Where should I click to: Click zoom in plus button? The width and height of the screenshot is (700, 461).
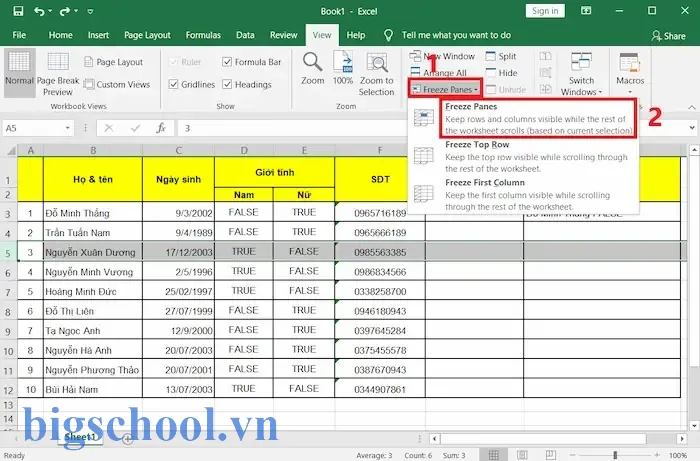click(657, 455)
